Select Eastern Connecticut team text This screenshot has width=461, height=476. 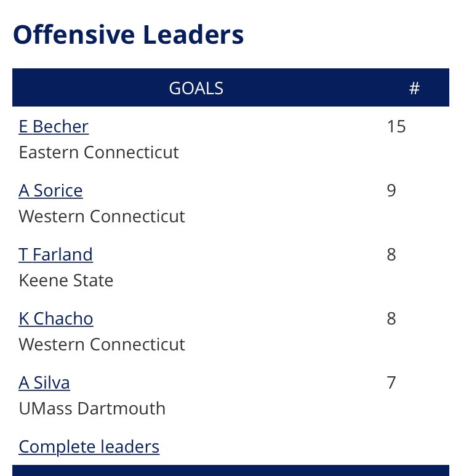click(x=98, y=152)
